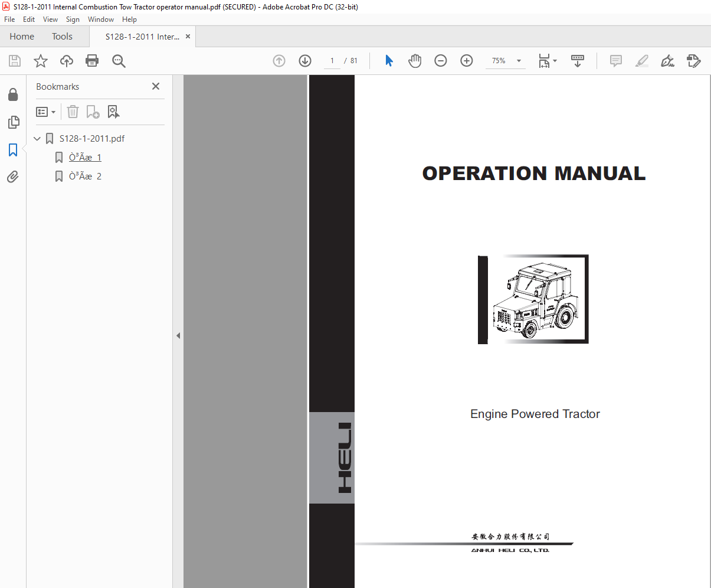Image resolution: width=711 pixels, height=588 pixels.
Task: Click the Zoom In plus icon
Action: tap(467, 61)
